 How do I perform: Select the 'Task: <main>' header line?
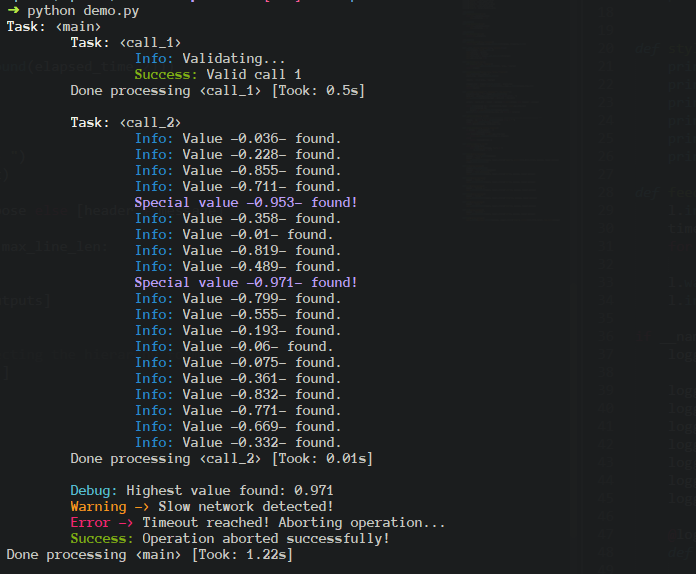pos(54,27)
